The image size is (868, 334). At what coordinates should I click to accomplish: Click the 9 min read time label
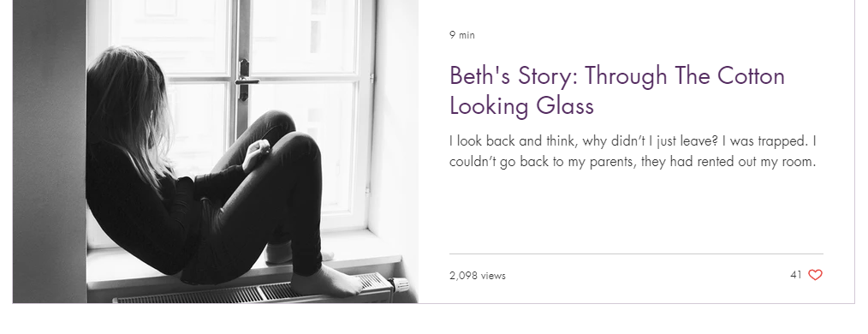pyautogui.click(x=462, y=35)
